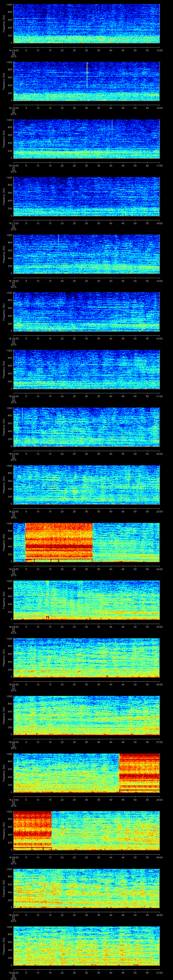Click the 16:17:00 start time label
173x980 pixels.
[13, 223]
